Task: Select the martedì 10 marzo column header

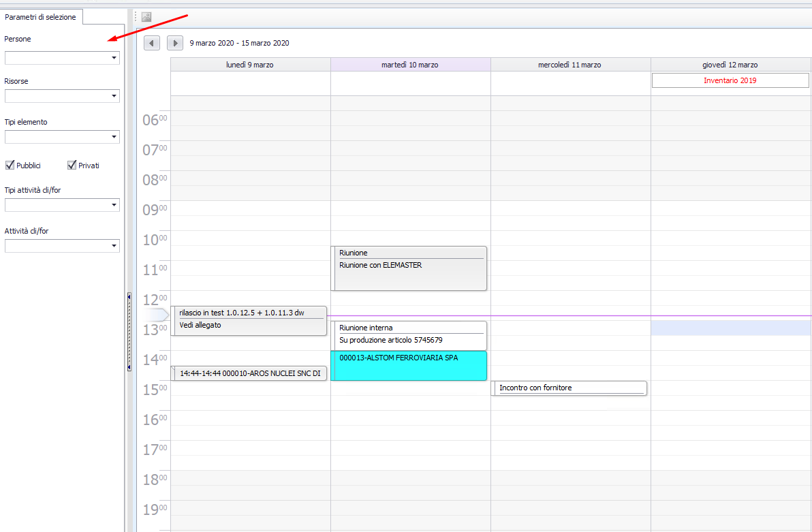Action: [x=410, y=65]
